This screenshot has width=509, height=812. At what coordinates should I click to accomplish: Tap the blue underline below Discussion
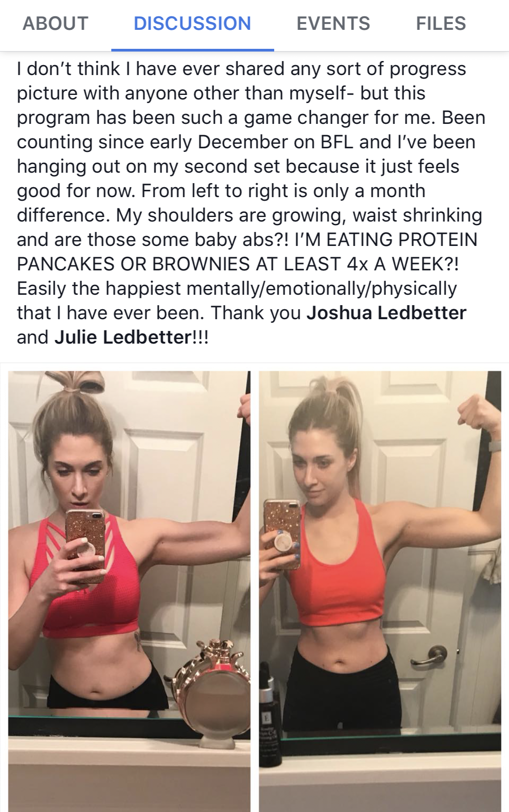point(192,49)
